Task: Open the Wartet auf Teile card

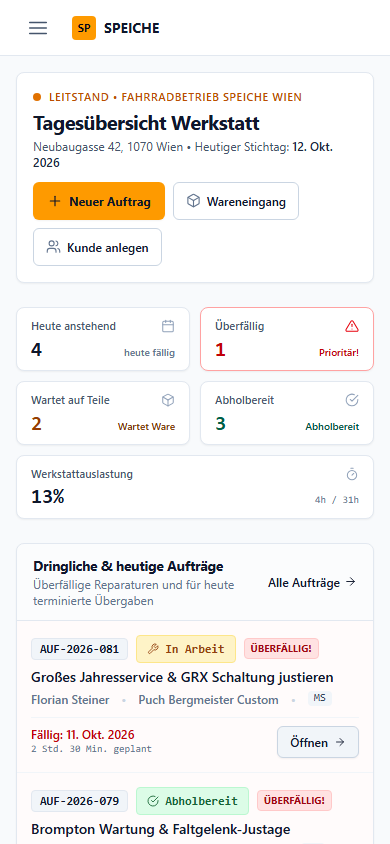Action: (x=103, y=413)
